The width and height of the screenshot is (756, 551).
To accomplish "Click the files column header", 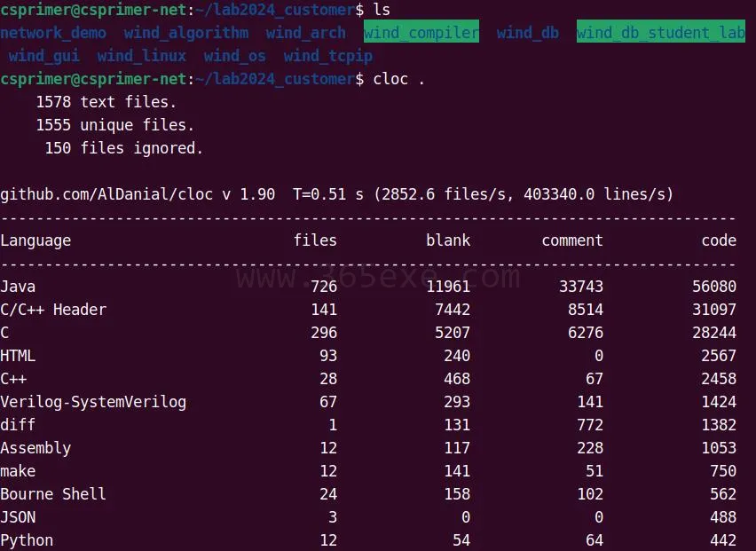I will point(315,240).
